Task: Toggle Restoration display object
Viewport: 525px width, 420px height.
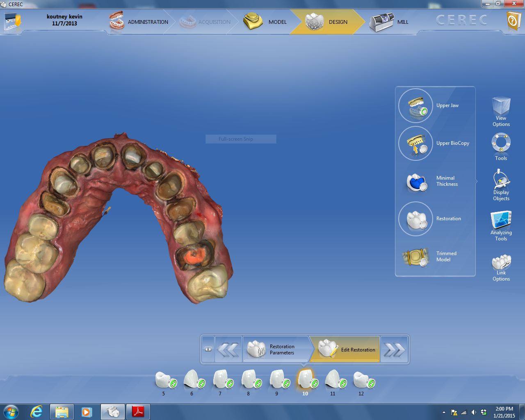Action: 415,219
